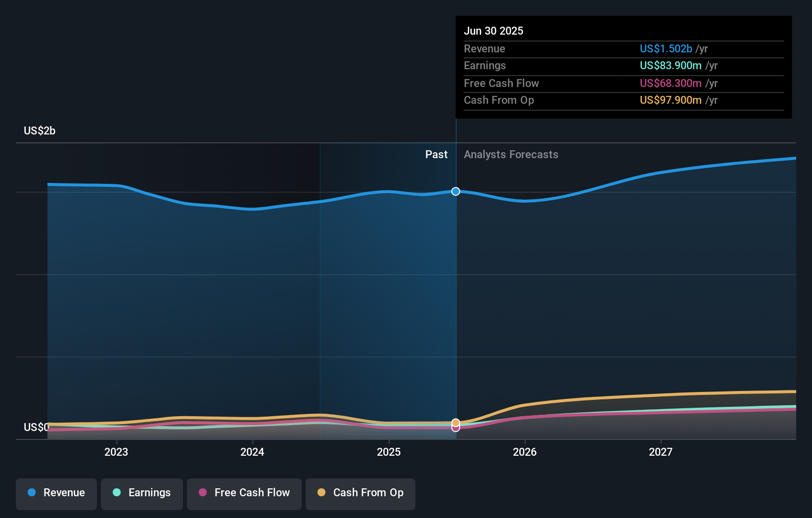Toggle the Revenue series legend button
This screenshot has width=812, height=518.
[56, 494]
